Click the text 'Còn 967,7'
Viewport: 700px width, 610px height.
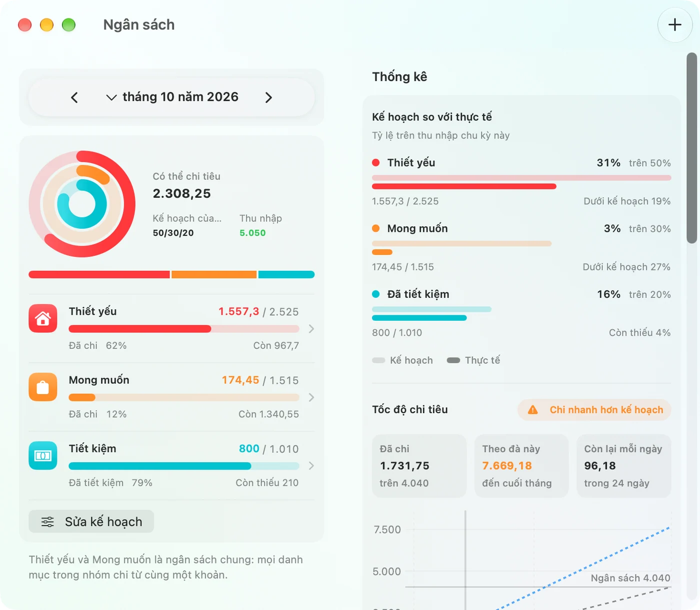coord(276,346)
